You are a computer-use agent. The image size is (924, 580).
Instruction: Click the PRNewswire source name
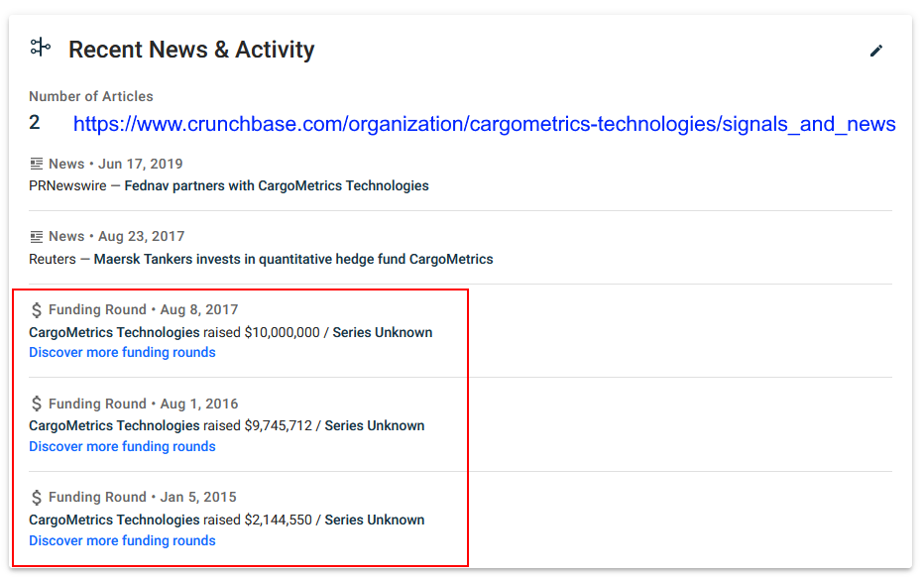(x=67, y=185)
